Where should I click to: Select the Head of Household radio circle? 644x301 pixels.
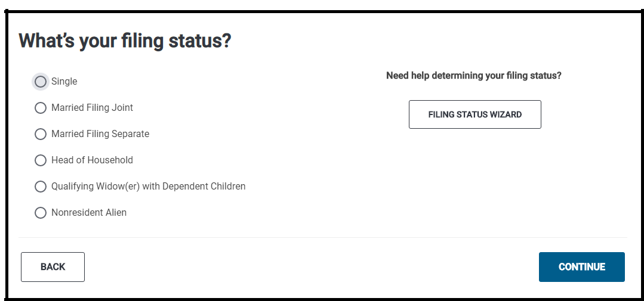tap(40, 160)
